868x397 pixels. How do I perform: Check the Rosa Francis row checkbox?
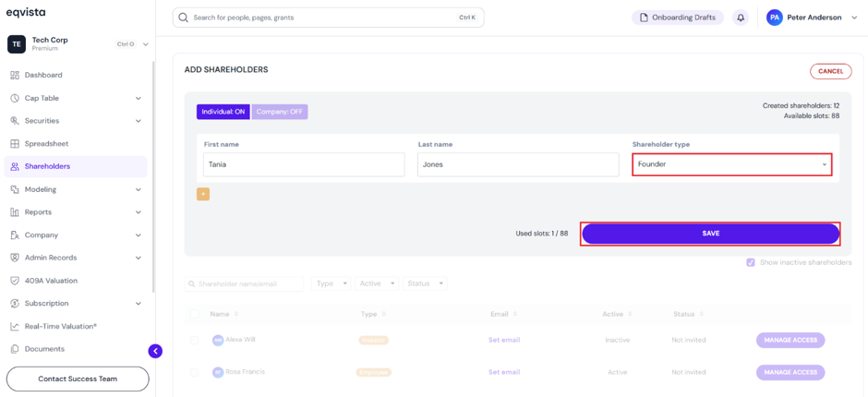(194, 372)
